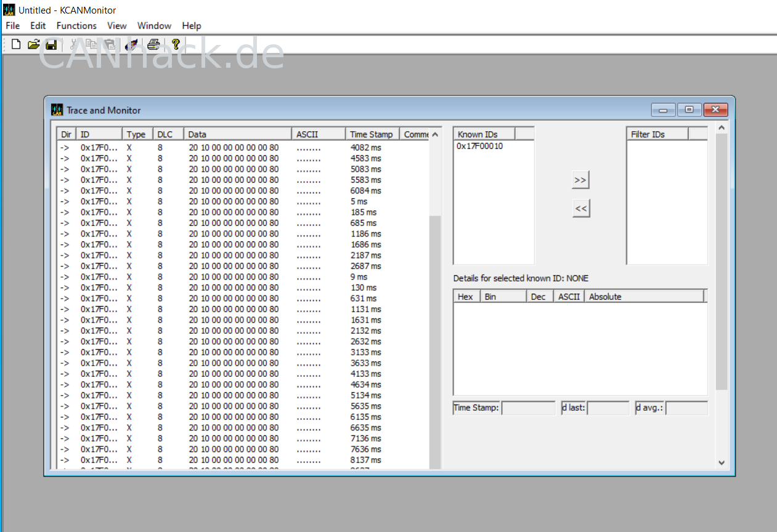The width and height of the screenshot is (777, 532).
Task: Click the colorful tool icon before Print
Action: coord(131,44)
